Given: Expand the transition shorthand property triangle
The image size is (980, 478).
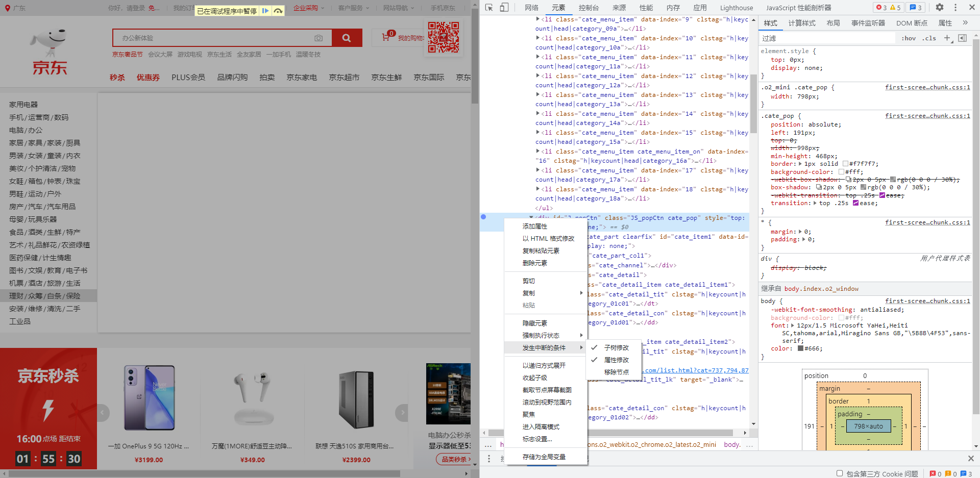Looking at the screenshot, I should 816,203.
